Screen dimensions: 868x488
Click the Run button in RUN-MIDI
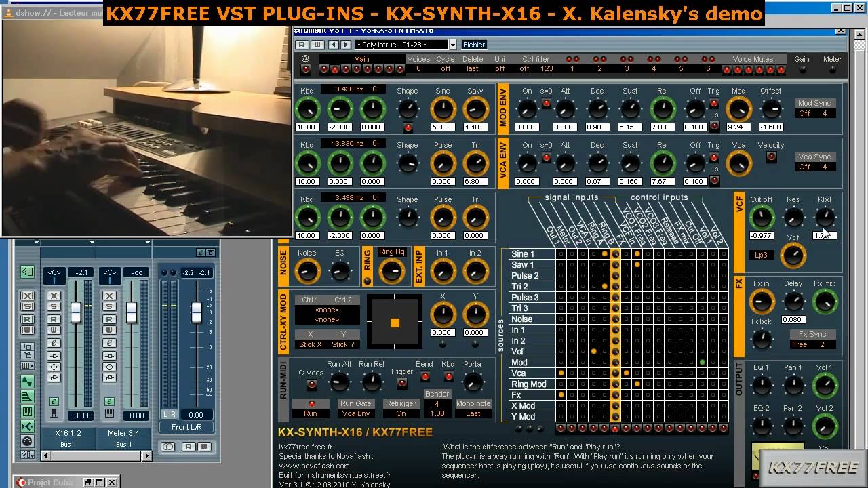click(x=311, y=413)
